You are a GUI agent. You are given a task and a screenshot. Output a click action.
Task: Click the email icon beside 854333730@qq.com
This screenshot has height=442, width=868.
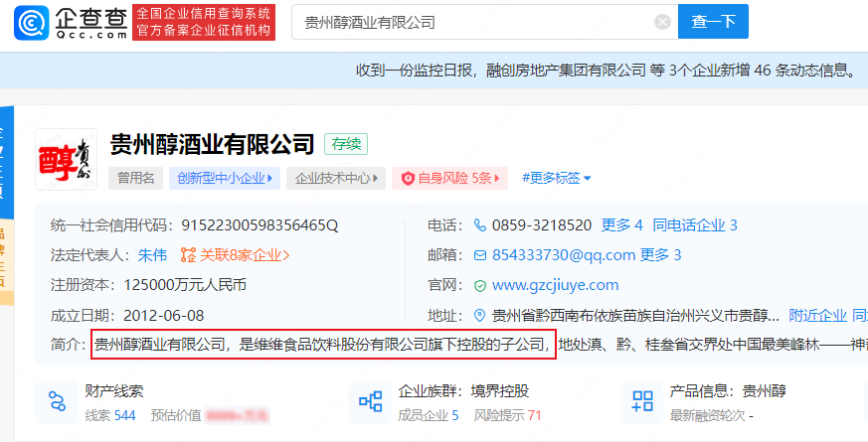point(480,255)
